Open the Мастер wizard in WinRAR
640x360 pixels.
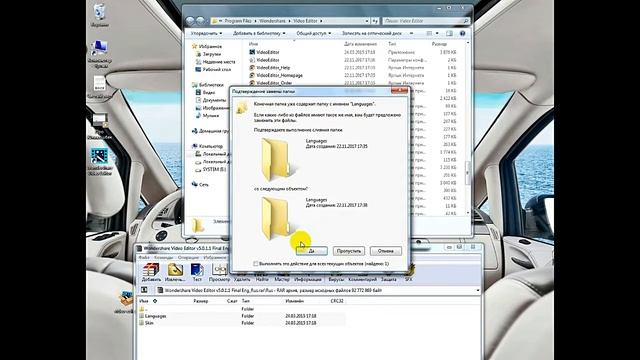pos(282,279)
